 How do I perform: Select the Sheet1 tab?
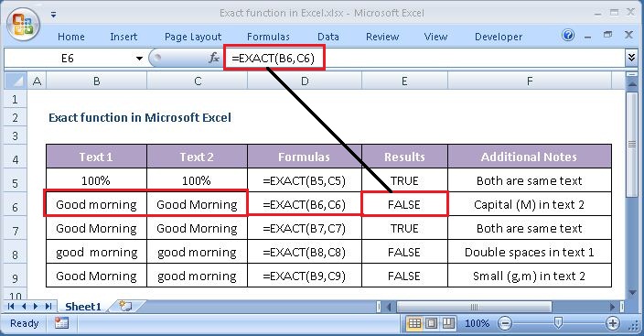point(83,307)
